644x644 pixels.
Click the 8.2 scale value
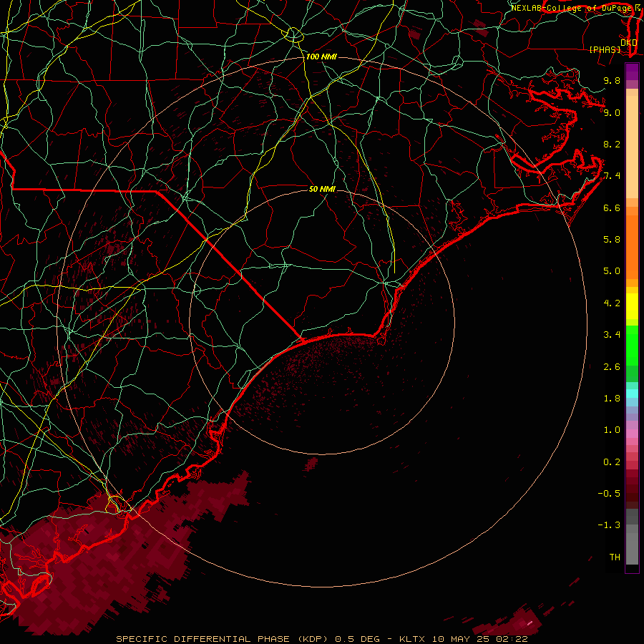click(612, 144)
